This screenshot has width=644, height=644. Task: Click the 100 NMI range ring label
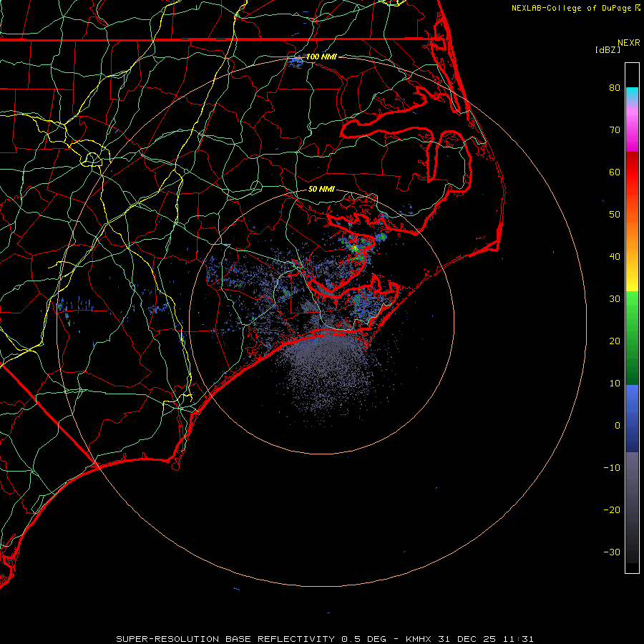click(321, 57)
